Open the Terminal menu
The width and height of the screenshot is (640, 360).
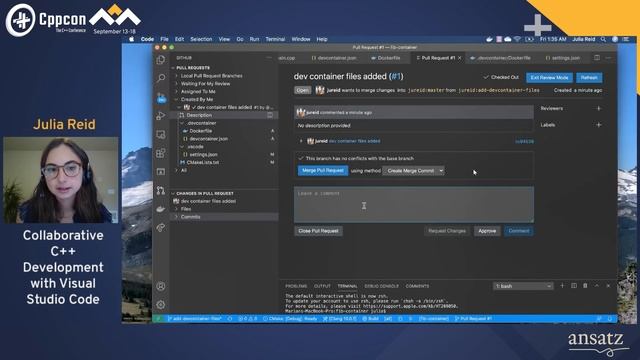point(275,39)
